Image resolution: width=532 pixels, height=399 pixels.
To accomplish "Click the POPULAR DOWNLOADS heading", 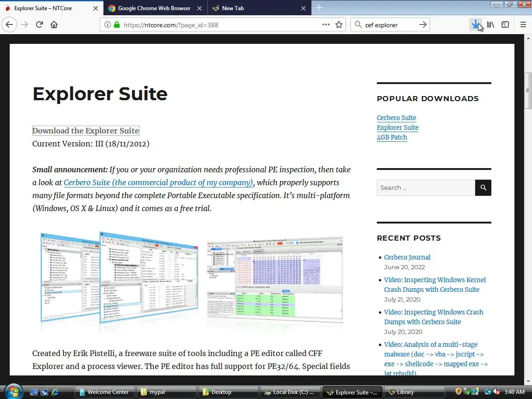I will click(x=428, y=99).
